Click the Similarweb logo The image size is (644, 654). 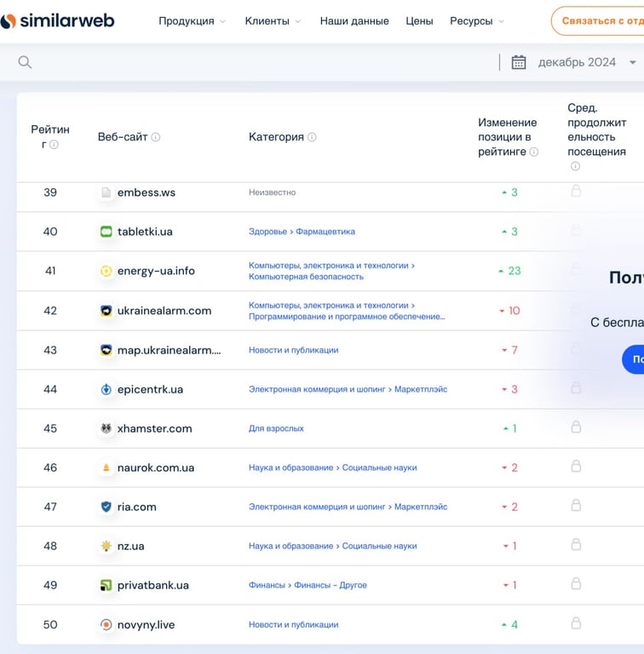click(57, 20)
